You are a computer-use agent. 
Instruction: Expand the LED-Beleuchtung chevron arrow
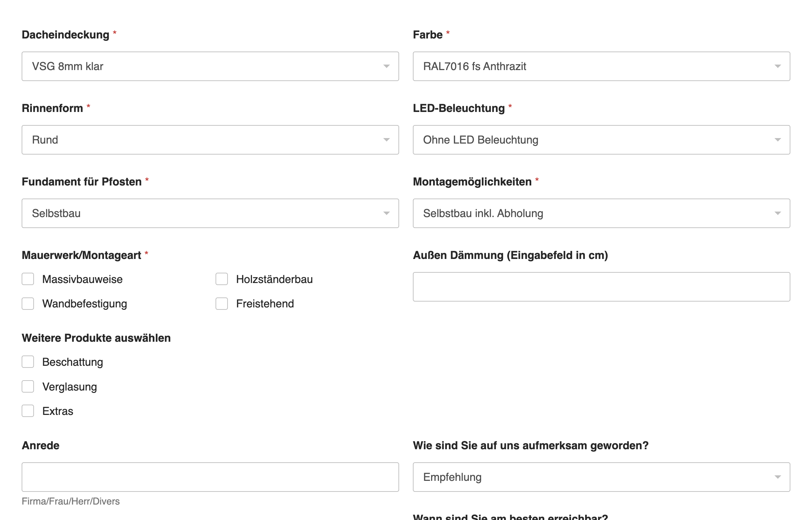(x=778, y=139)
